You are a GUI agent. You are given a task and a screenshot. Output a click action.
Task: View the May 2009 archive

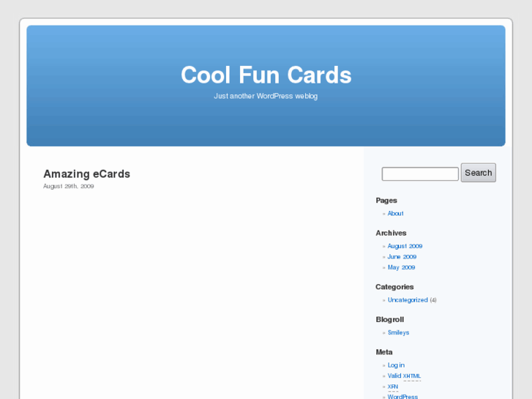point(401,267)
